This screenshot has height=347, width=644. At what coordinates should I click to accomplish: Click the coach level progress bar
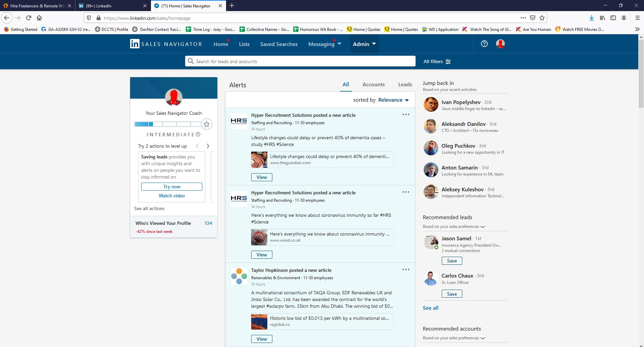[x=168, y=124]
